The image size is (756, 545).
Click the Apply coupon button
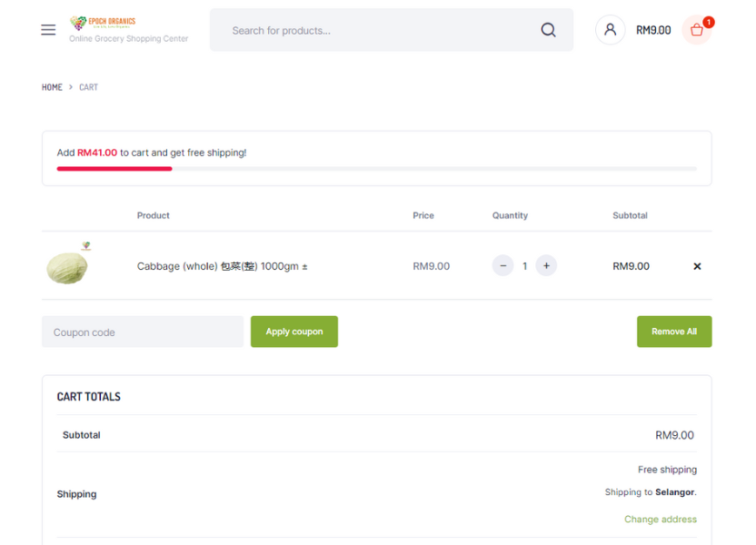coord(294,332)
